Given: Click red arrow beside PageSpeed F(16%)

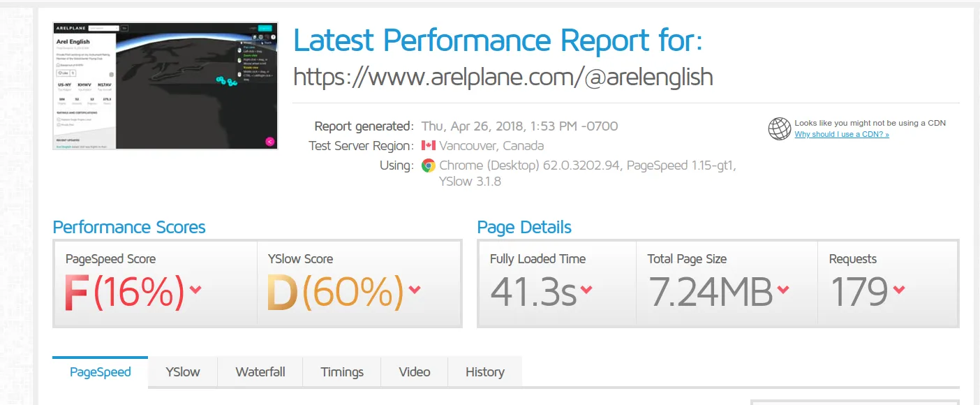Looking at the screenshot, I should pos(195,290).
